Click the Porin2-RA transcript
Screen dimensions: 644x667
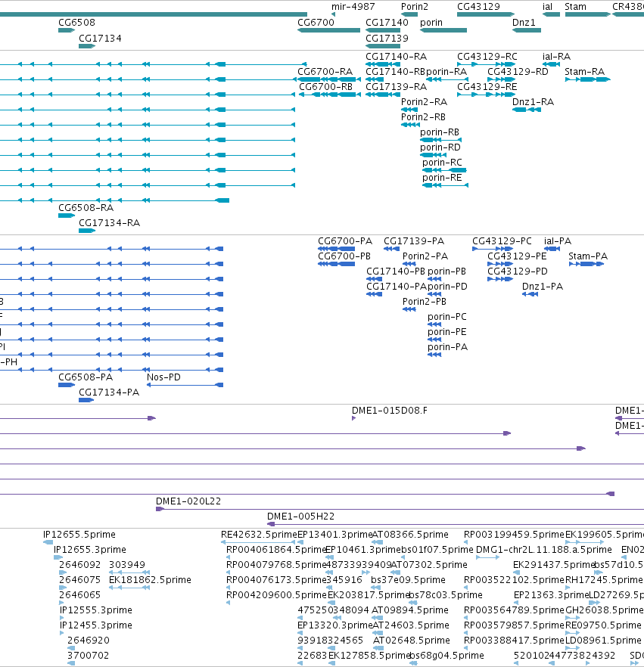(x=409, y=110)
